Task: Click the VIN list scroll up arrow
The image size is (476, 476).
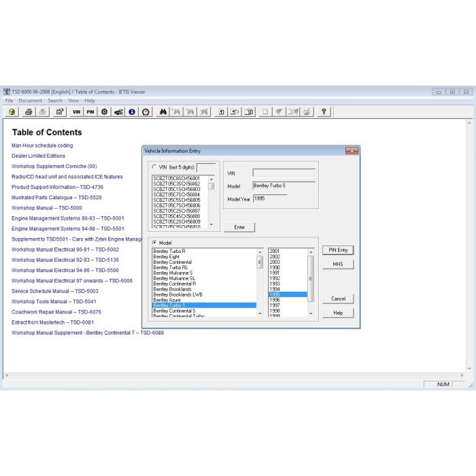Action: pyautogui.click(x=211, y=179)
